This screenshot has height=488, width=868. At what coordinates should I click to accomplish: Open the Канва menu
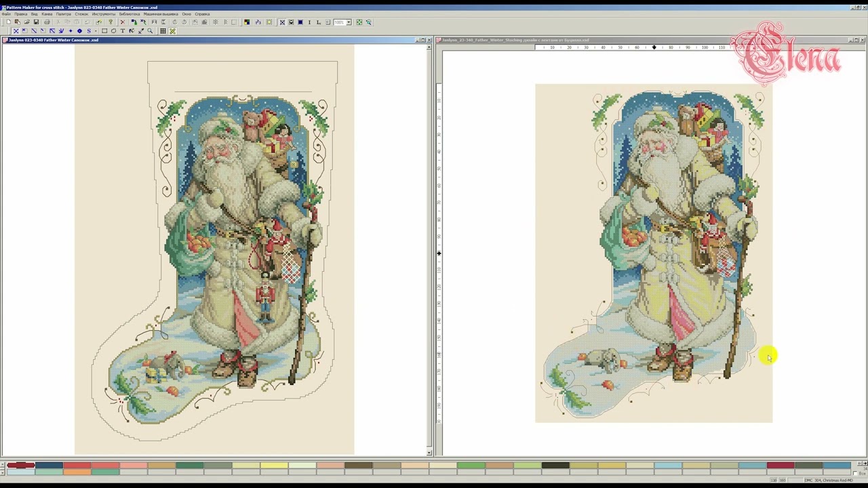[x=47, y=14]
